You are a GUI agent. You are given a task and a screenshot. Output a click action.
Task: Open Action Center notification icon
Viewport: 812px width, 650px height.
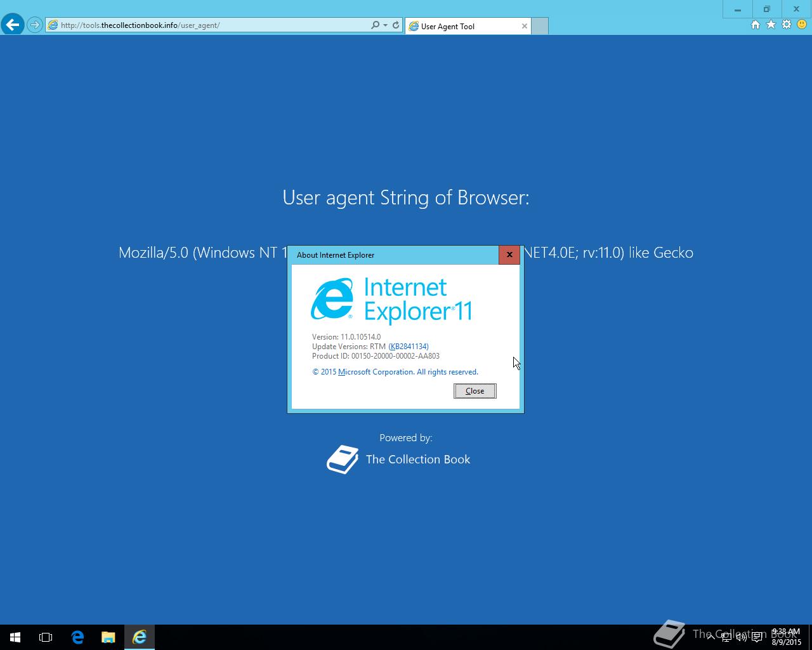pos(757,637)
